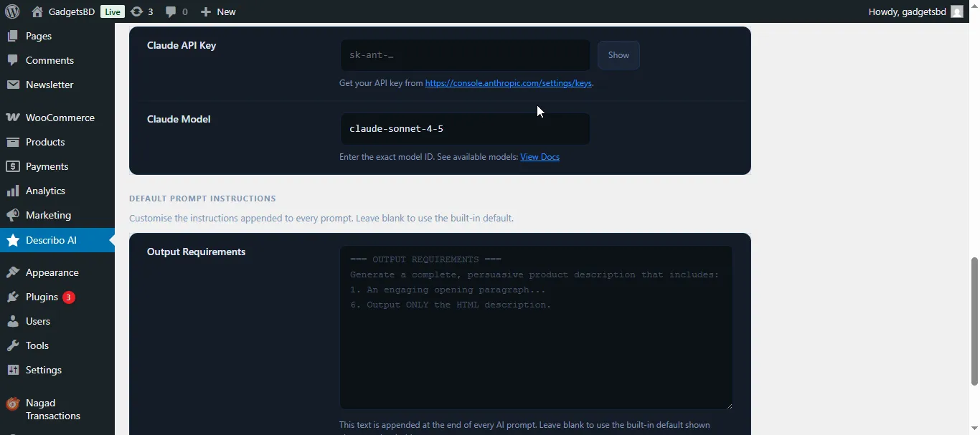Click the Nagad Transactions icon
Image resolution: width=980 pixels, height=435 pixels.
tap(12, 404)
